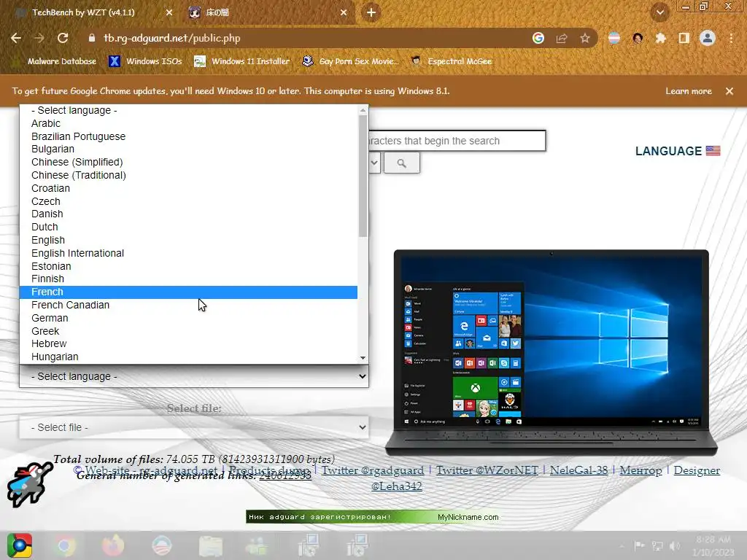Open the extensions puzzle icon

click(x=661, y=38)
